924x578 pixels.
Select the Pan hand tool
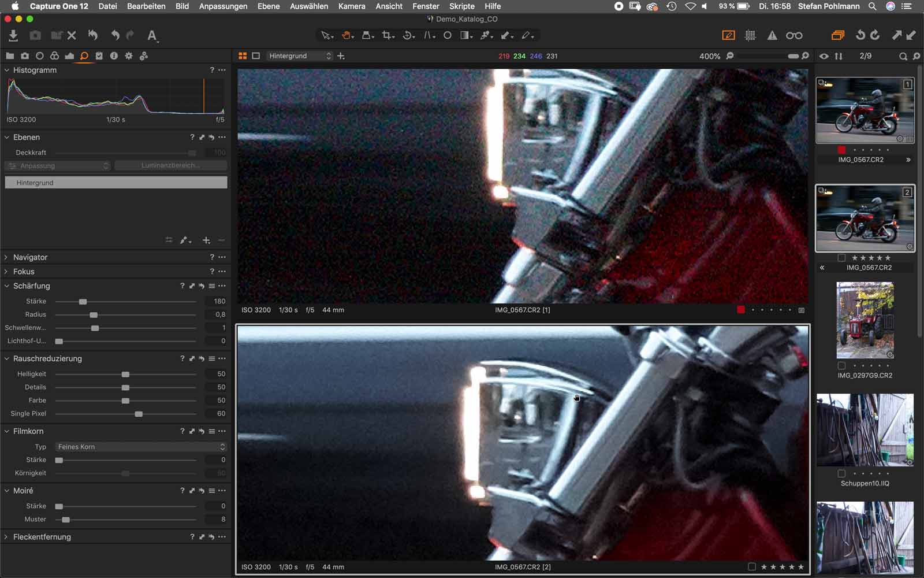tap(346, 35)
